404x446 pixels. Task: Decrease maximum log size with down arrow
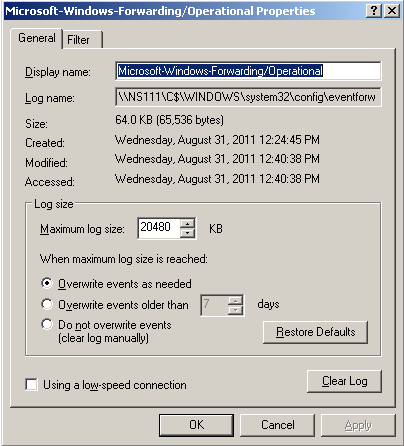pos(188,233)
